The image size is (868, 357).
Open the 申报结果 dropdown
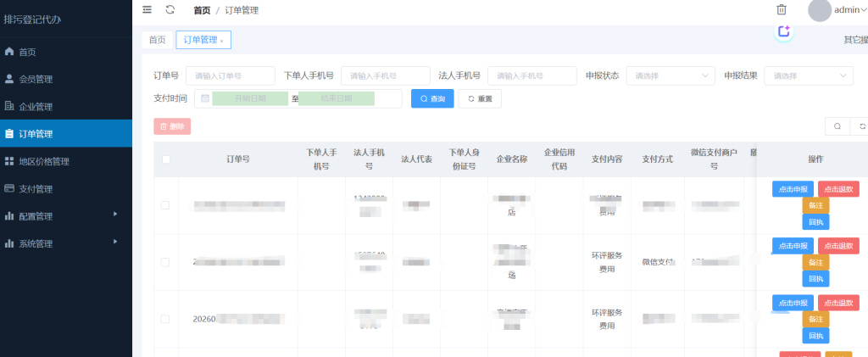click(808, 75)
